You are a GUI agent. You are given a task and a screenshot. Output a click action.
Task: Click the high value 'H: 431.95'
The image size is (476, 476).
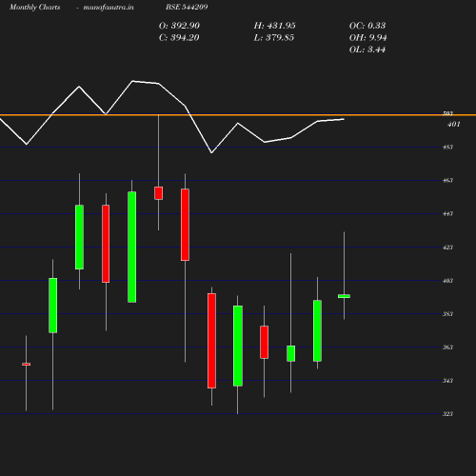tap(274, 26)
